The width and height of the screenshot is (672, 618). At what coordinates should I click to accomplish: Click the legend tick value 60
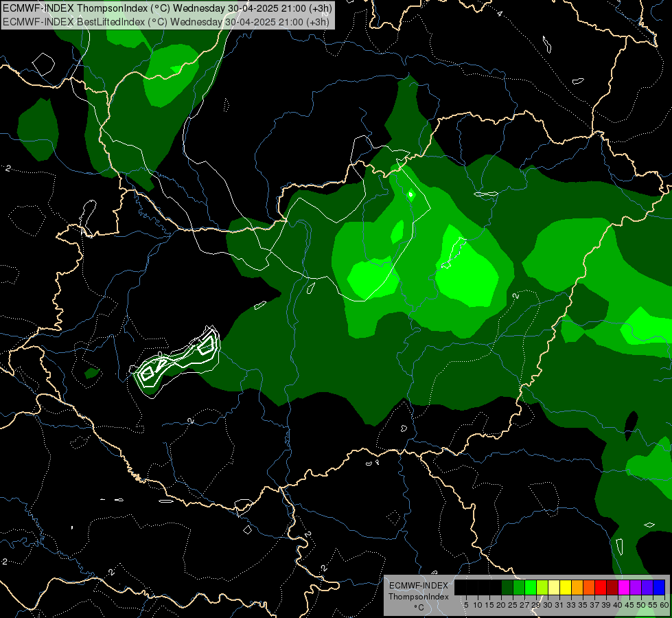point(664,605)
